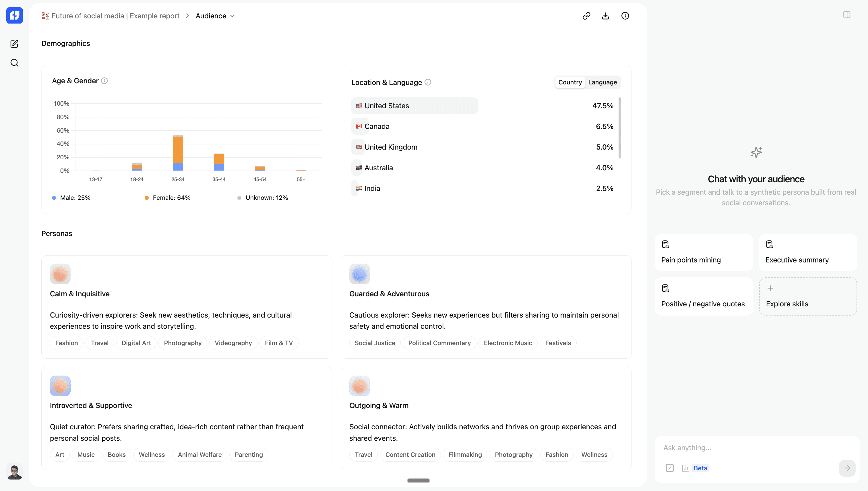Click the Age & Gender info icon
The width and height of the screenshot is (868, 491).
104,81
